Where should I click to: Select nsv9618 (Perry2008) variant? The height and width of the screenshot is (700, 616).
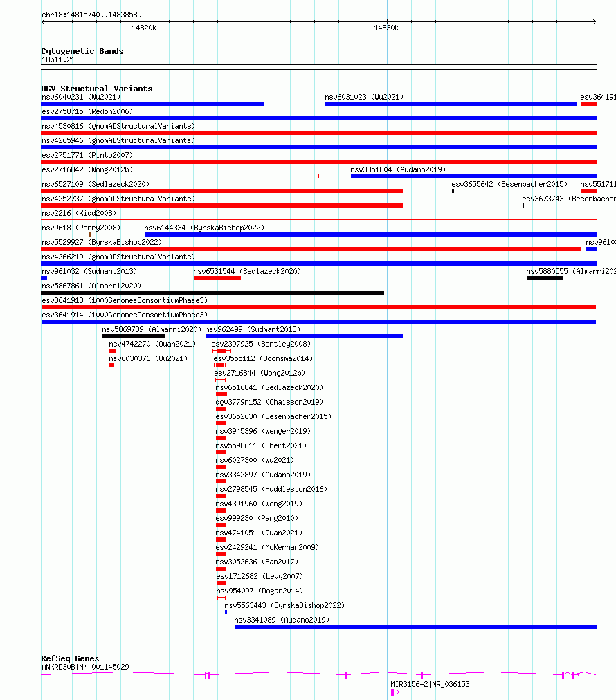pos(66,234)
